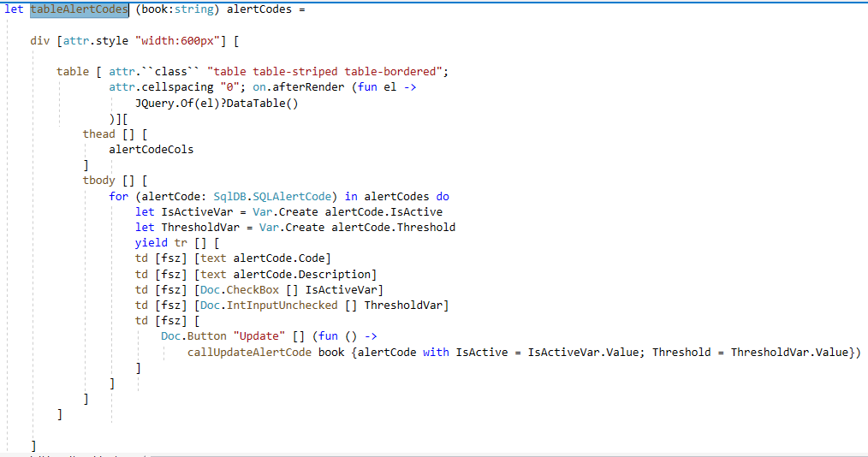Click the "Update" string literal
868x457 pixels.
(x=259, y=336)
